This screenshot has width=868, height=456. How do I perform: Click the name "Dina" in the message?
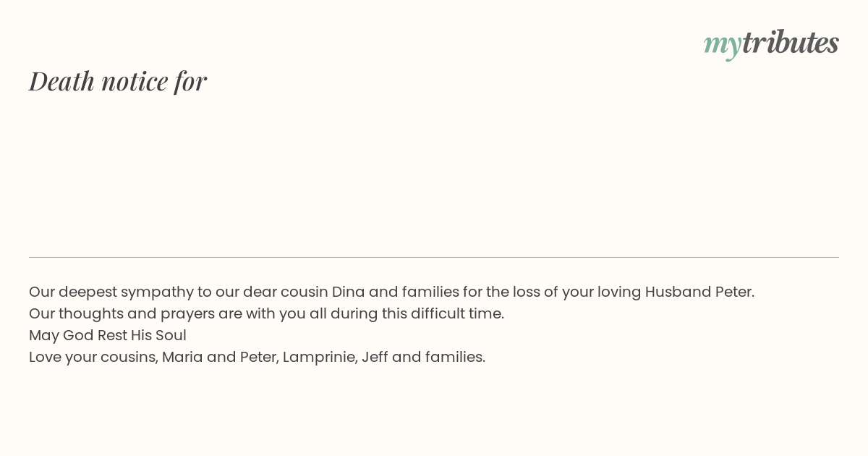point(348,292)
